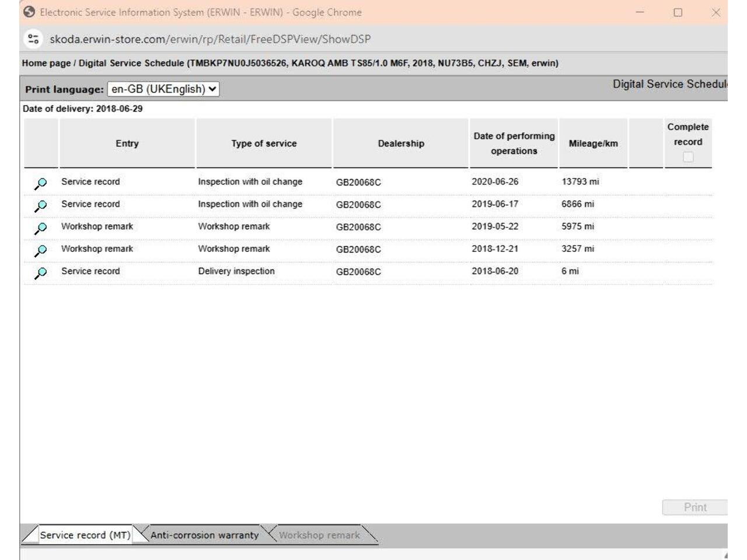The image size is (747, 560).
Task: View the 2018-12-21 workshop remark details
Action: [40, 251]
